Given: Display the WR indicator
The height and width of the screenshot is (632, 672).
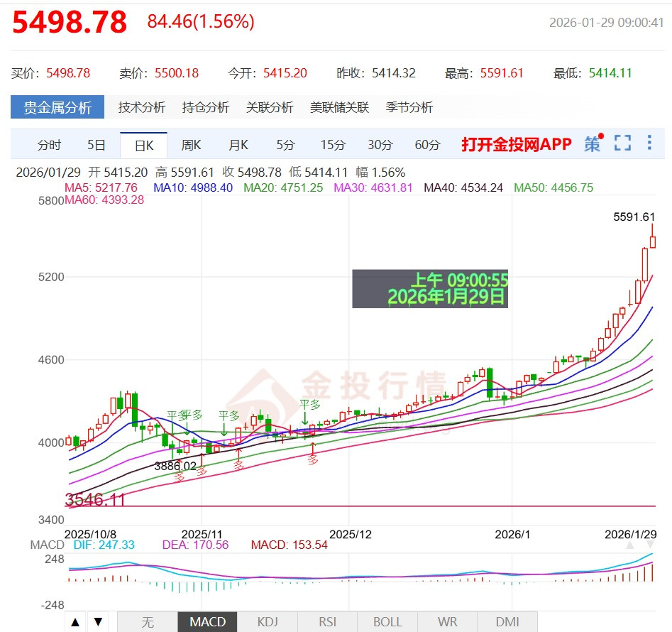Looking at the screenshot, I should (x=447, y=621).
